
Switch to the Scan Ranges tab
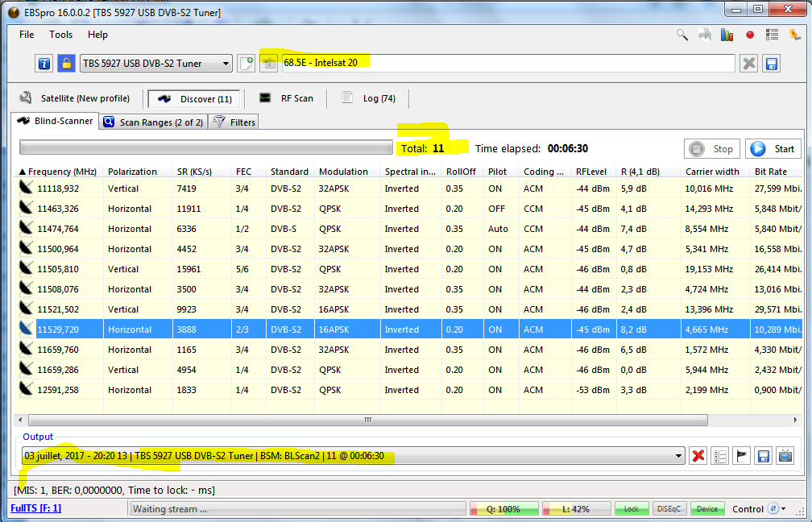pyautogui.click(x=154, y=122)
